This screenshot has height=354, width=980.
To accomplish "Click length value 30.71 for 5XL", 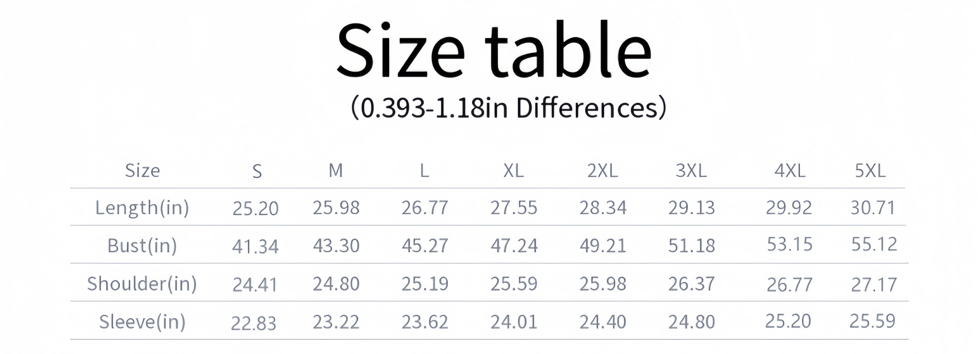I will tap(873, 208).
